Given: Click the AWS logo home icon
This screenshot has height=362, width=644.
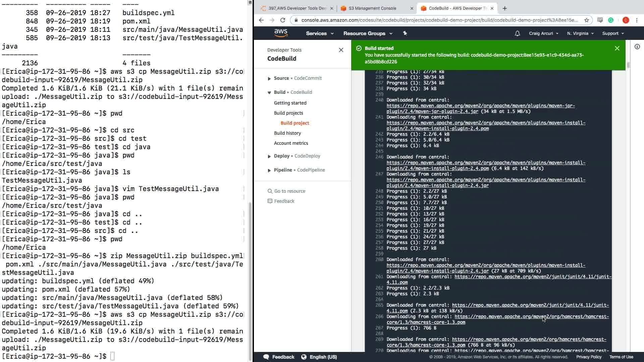Looking at the screenshot, I should point(281,33).
